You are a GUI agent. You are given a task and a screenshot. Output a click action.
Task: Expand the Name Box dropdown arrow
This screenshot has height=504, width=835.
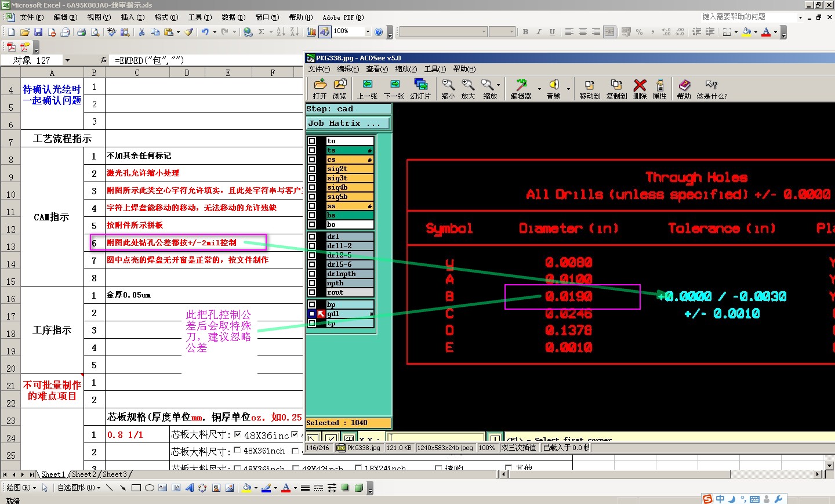click(x=67, y=60)
